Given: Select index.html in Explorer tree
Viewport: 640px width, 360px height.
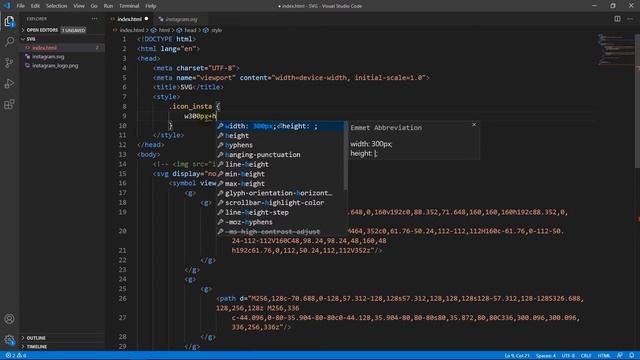Looking at the screenshot, I should (62, 48).
